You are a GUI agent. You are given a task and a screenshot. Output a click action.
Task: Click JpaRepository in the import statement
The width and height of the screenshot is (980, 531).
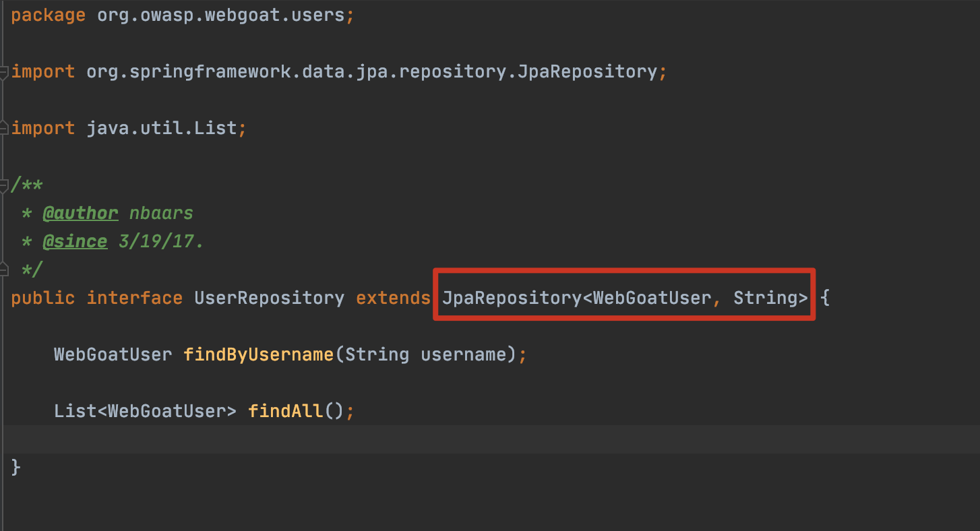[x=586, y=71]
